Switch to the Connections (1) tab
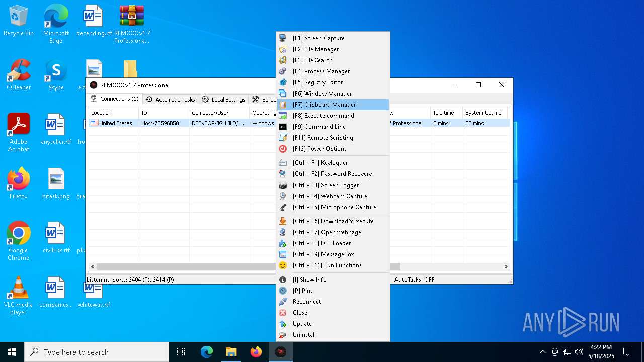 tap(115, 99)
